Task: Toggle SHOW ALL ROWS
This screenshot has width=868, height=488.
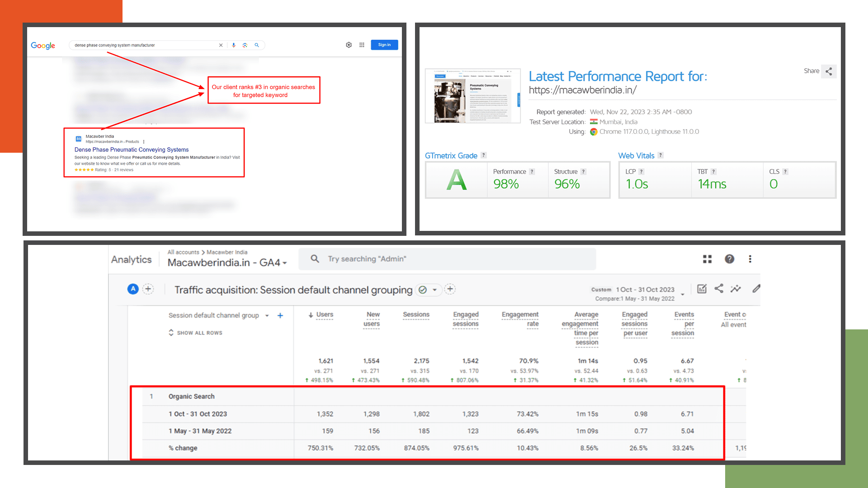Action: point(195,333)
